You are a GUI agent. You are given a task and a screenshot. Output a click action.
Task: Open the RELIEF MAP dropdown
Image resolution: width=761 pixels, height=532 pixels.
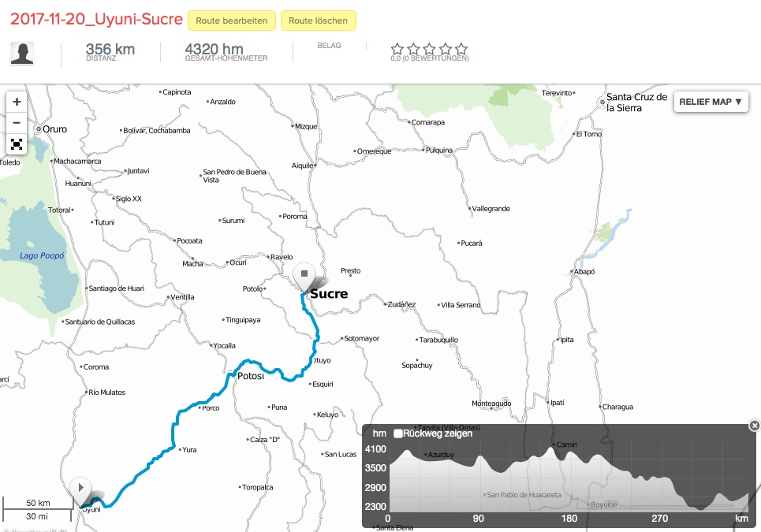point(710,102)
